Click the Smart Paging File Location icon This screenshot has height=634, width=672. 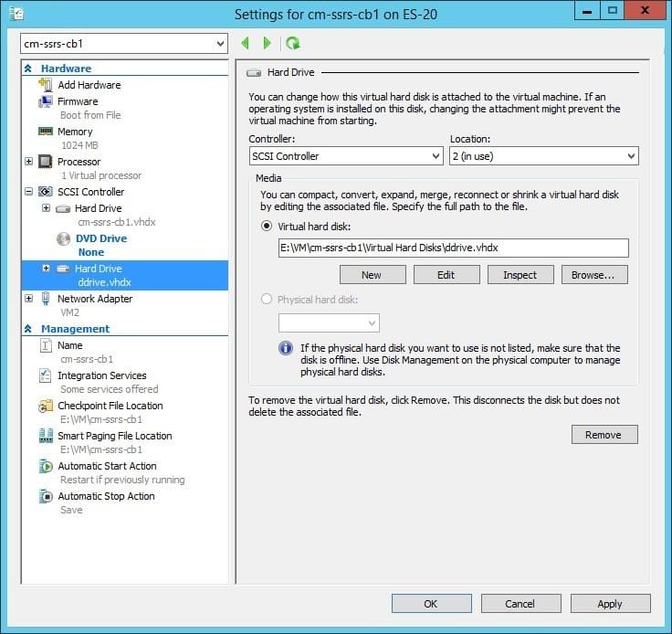tap(46, 436)
